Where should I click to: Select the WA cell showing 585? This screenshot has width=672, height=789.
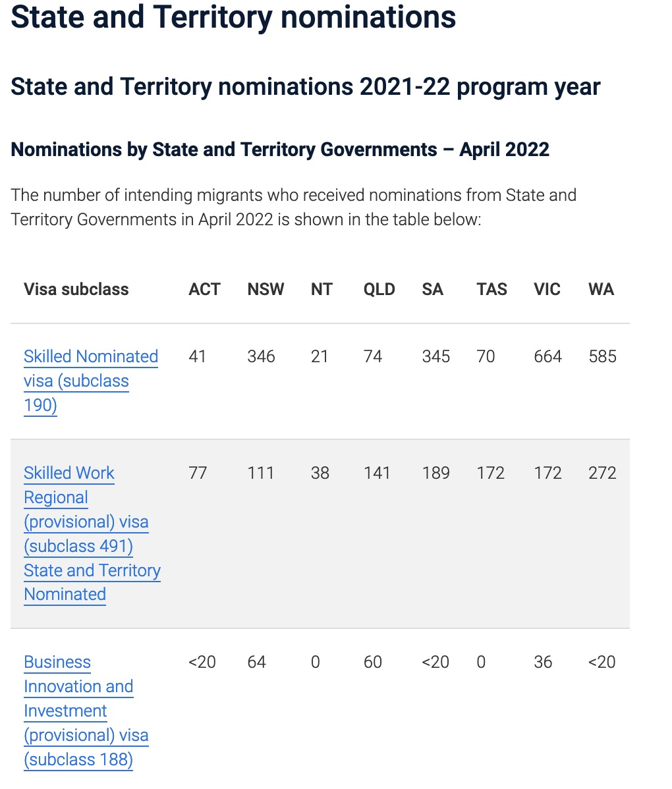pos(602,356)
